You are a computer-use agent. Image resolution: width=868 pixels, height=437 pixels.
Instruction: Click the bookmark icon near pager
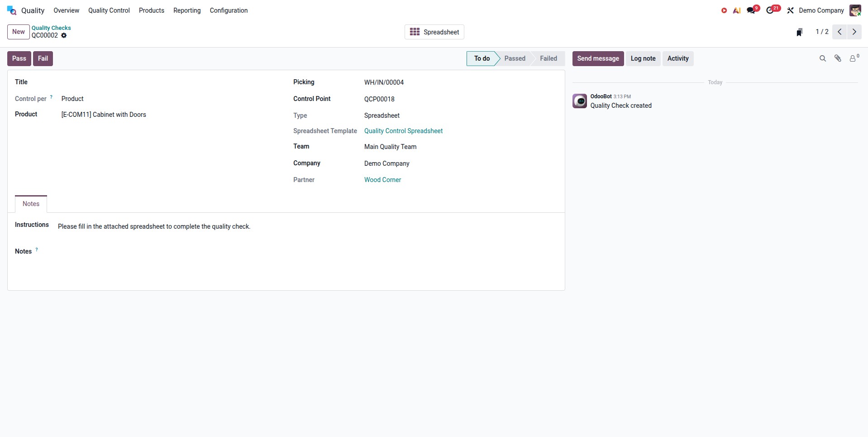click(800, 32)
